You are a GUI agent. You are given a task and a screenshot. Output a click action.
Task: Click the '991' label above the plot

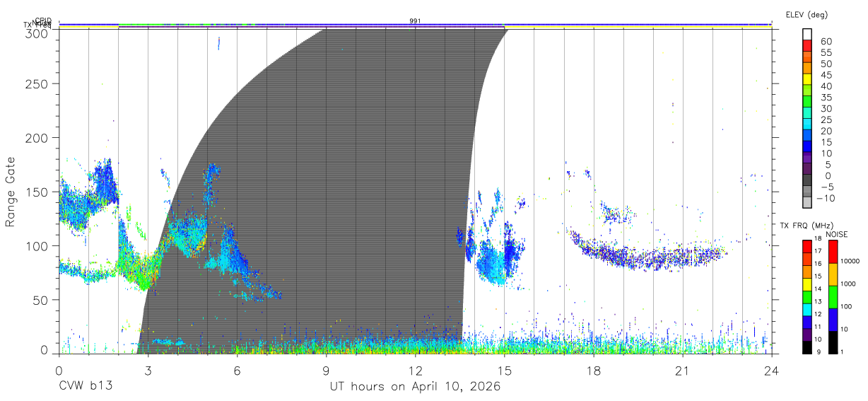(415, 21)
